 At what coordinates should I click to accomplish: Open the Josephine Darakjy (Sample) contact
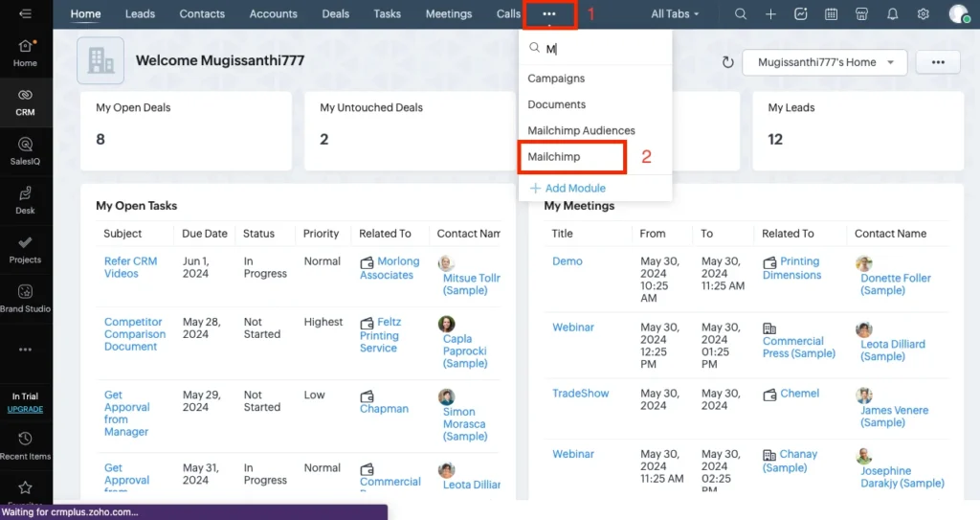click(x=902, y=477)
